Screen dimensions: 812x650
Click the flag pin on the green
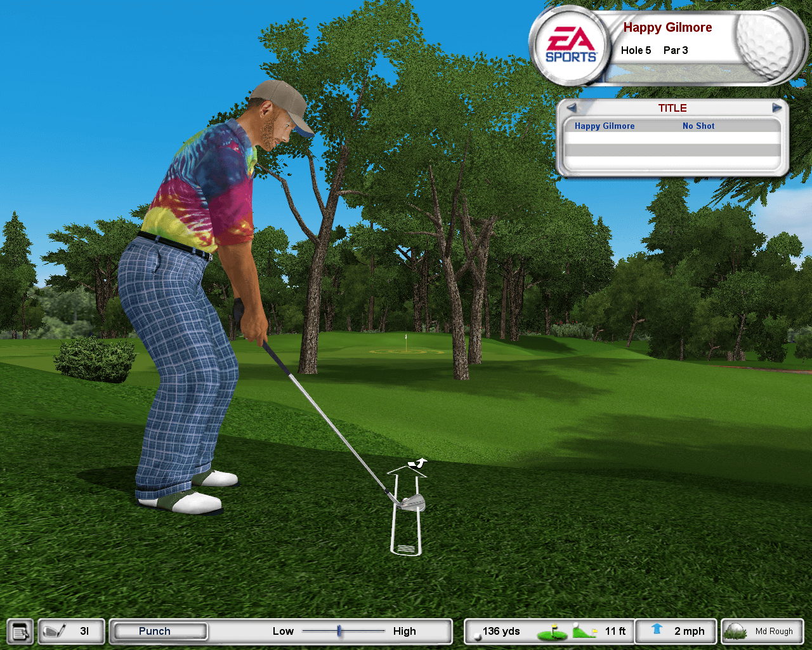[x=406, y=342]
